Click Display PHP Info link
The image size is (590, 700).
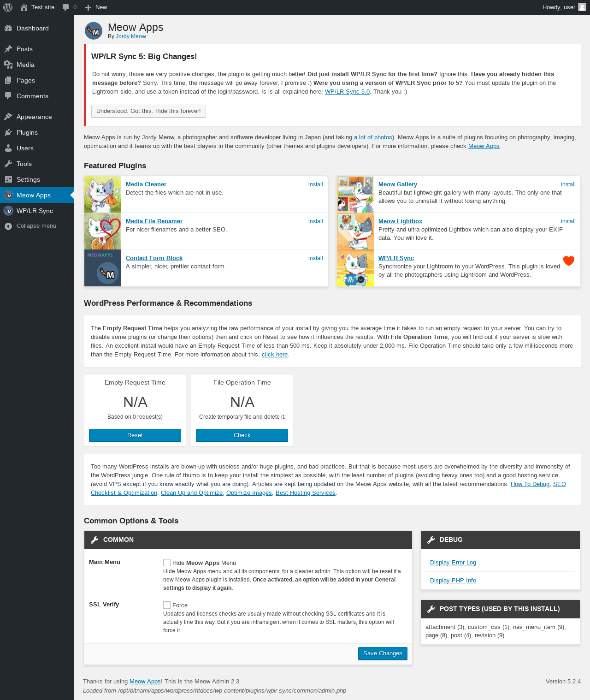(453, 581)
